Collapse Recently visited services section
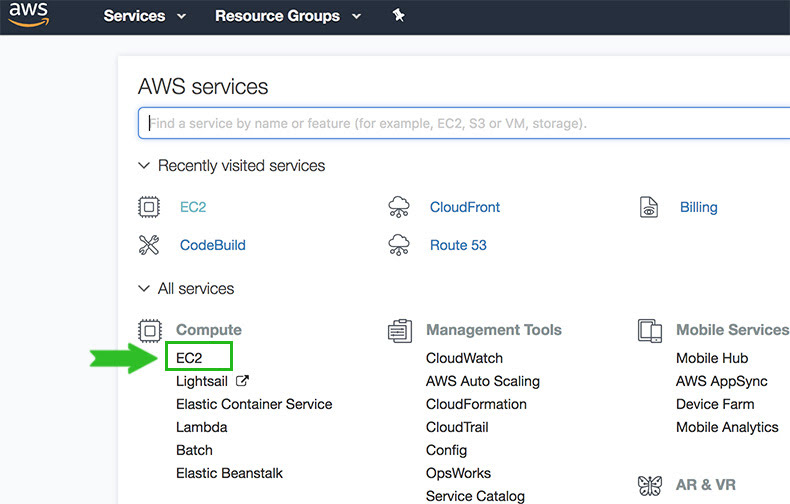This screenshot has width=790, height=504. point(144,166)
